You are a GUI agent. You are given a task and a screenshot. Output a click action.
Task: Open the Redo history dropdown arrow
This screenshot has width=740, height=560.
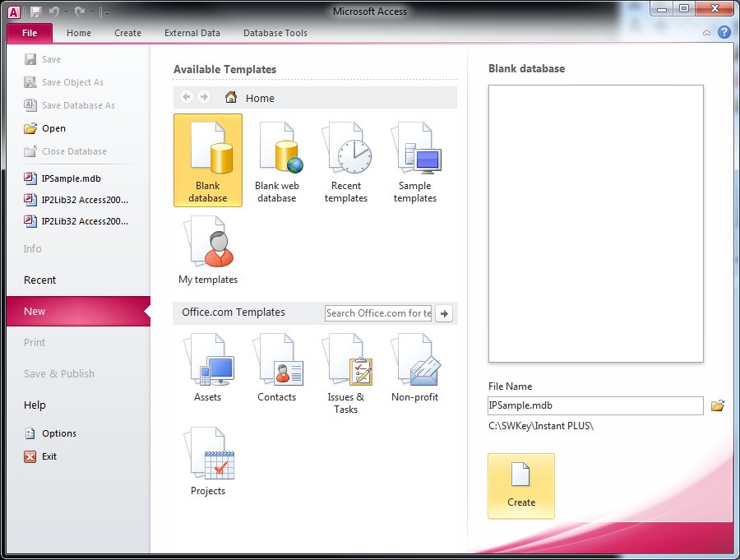point(92,12)
